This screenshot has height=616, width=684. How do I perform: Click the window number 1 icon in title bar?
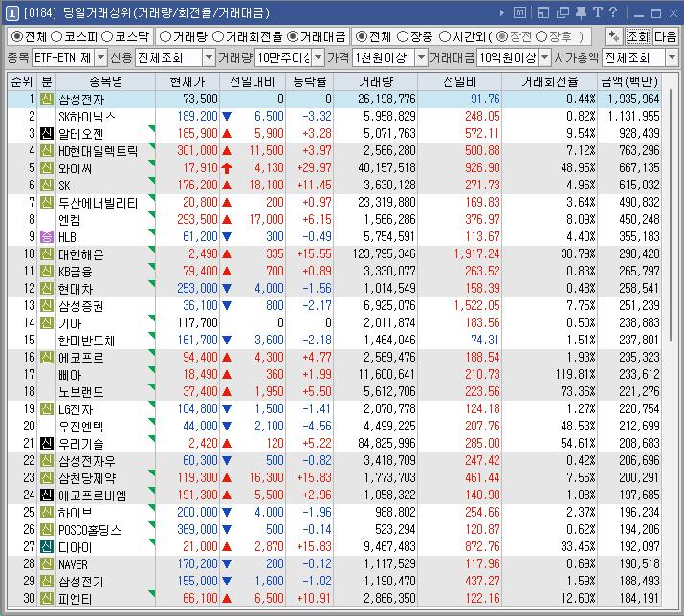point(11,13)
